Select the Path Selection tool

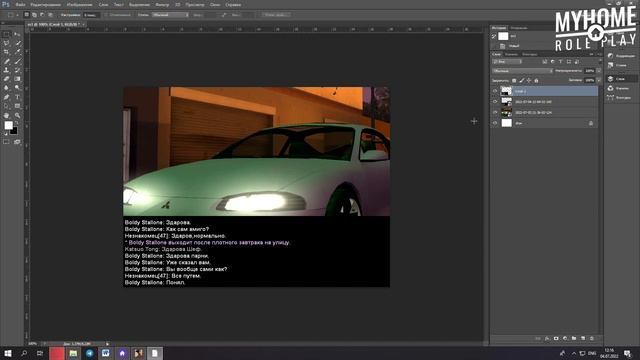[x=6, y=106]
